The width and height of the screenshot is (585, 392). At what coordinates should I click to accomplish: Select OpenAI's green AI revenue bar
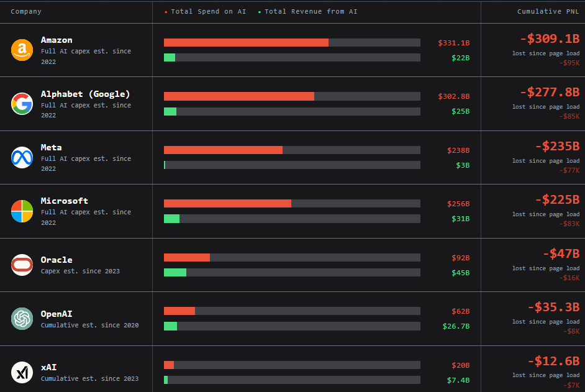pyautogui.click(x=171, y=326)
